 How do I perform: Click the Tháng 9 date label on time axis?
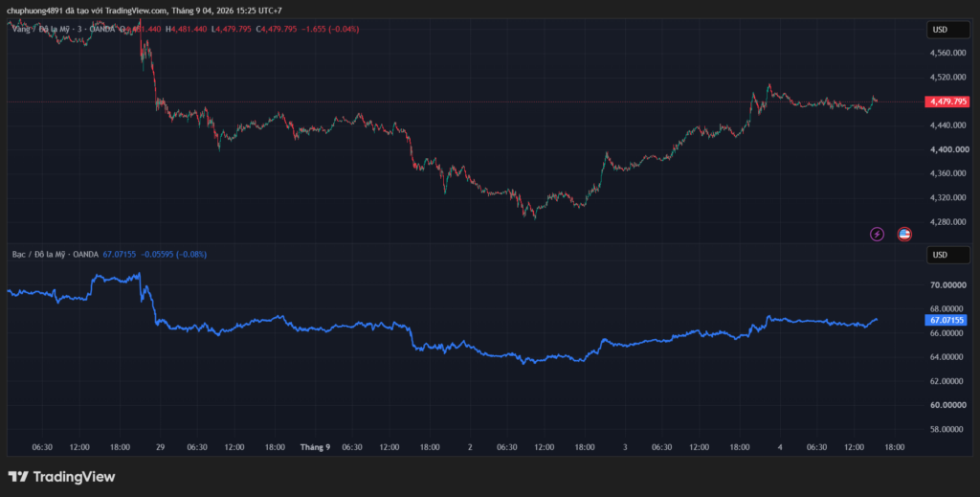(x=315, y=447)
